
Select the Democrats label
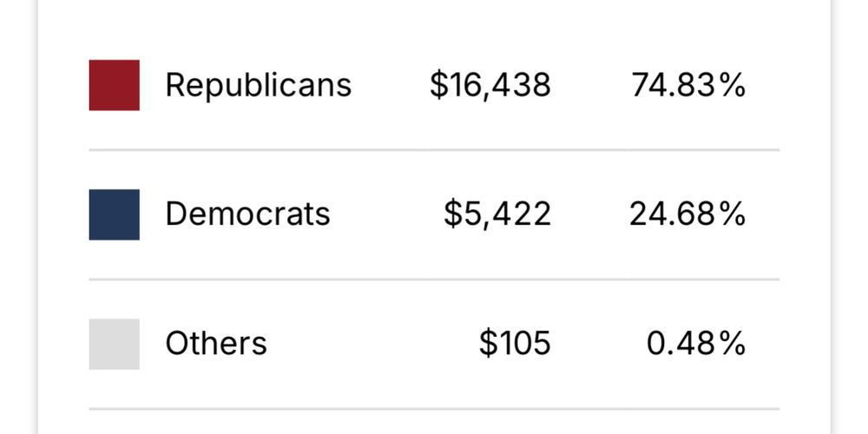[x=248, y=214]
